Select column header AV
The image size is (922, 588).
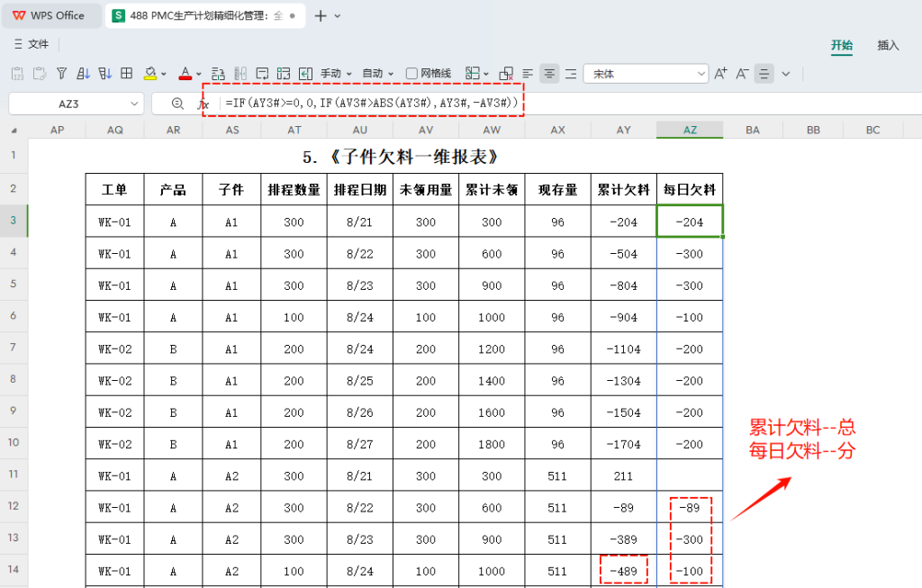point(426,130)
